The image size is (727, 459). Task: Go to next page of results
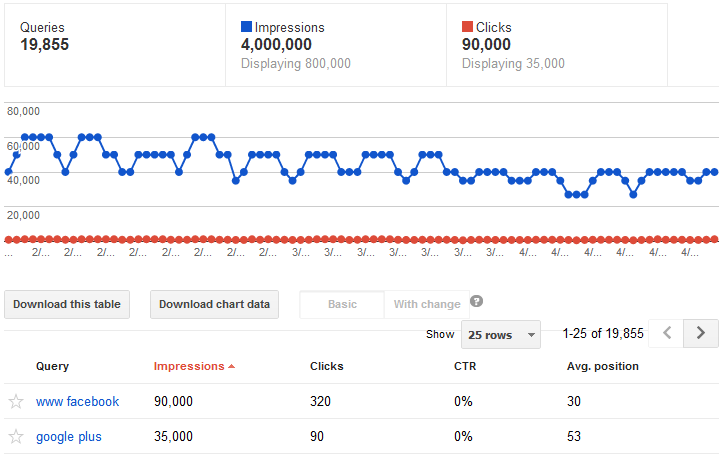(x=701, y=333)
